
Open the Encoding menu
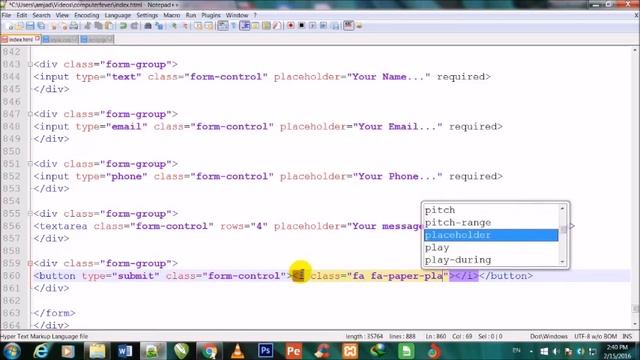click(x=87, y=15)
